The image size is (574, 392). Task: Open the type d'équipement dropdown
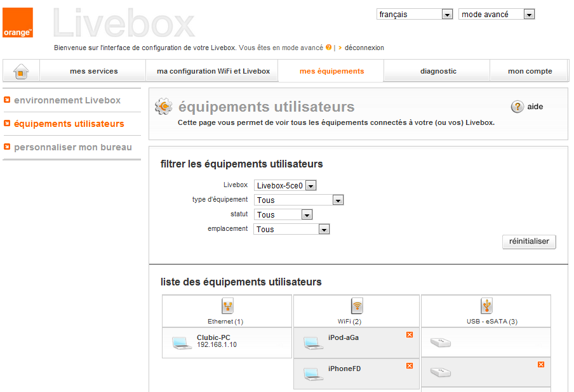(298, 200)
